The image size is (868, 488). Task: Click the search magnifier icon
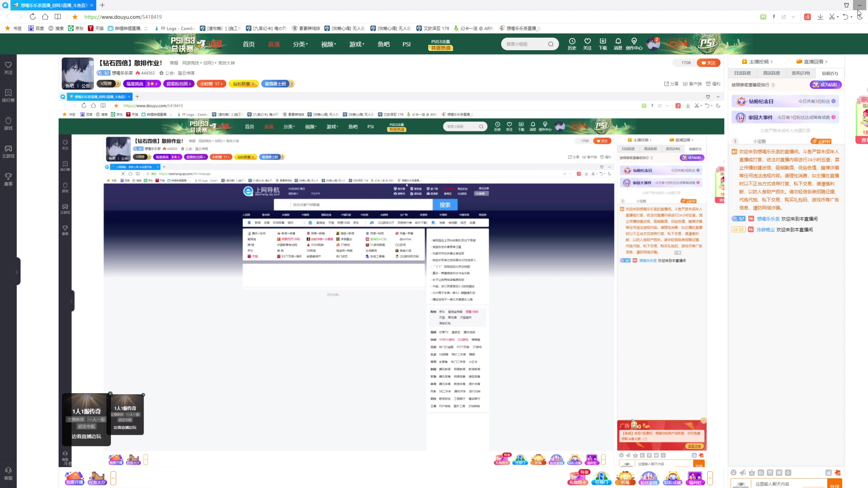coord(551,44)
